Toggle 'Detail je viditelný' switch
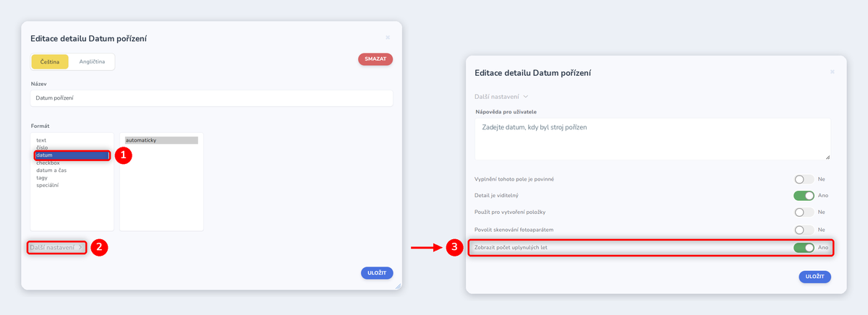Viewport: 868px width, 315px height. [x=804, y=195]
